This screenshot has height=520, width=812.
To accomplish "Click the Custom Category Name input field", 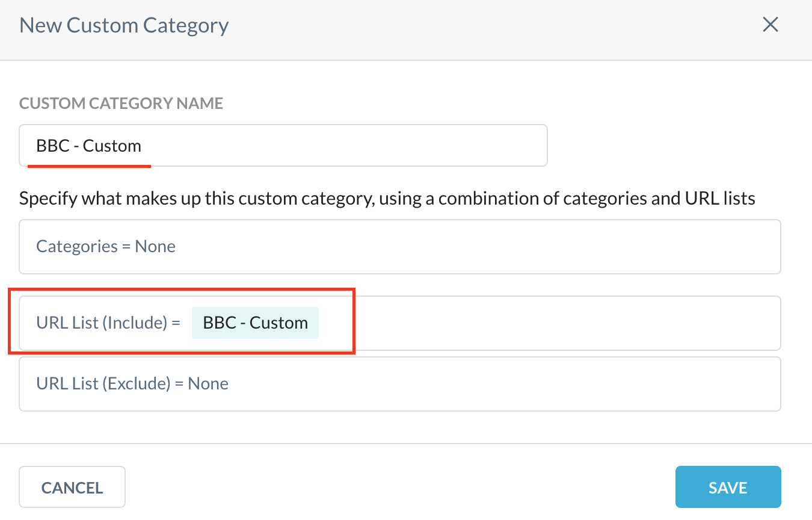I will (x=283, y=145).
